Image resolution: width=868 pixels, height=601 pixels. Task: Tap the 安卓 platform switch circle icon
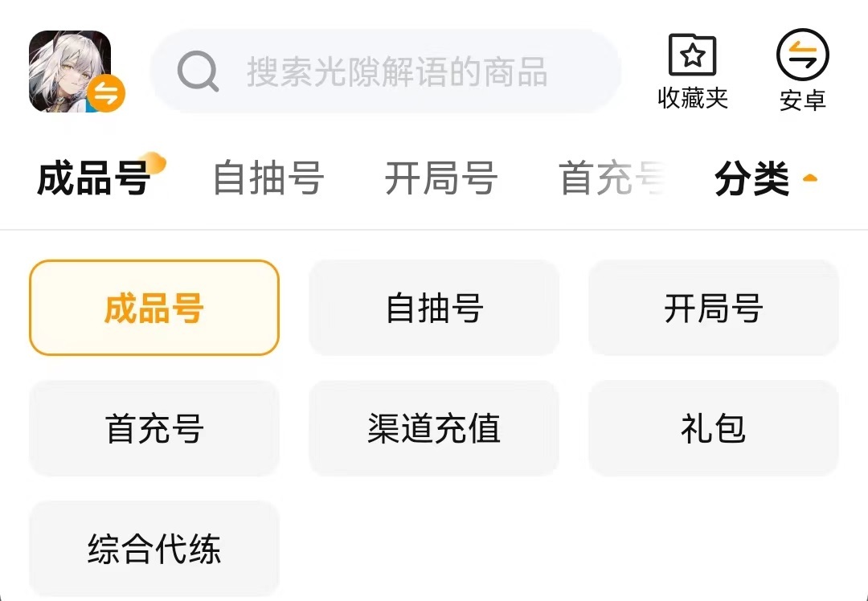(x=802, y=55)
